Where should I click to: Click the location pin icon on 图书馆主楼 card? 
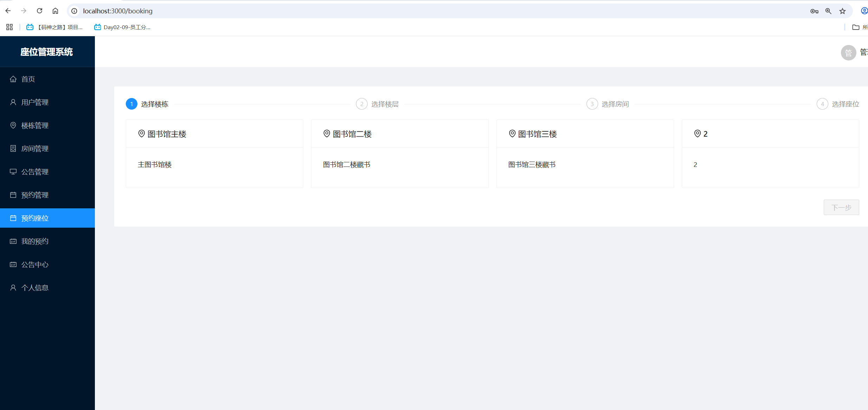141,134
